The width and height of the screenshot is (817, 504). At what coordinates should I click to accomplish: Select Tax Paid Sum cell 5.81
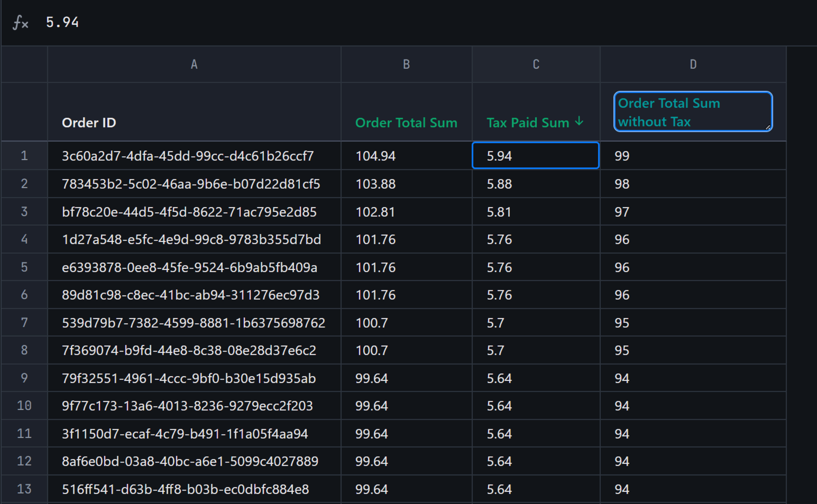(536, 212)
